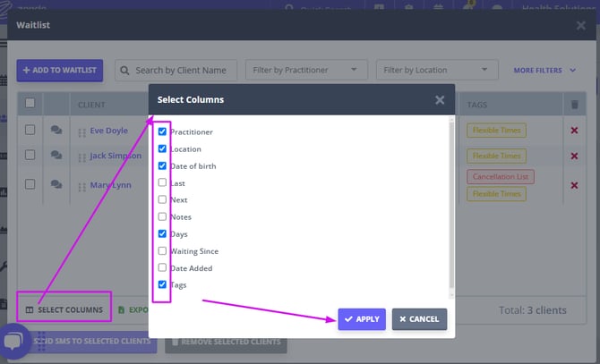Tick the Waiting Since checkbox
The height and width of the screenshot is (364, 600).
click(162, 251)
